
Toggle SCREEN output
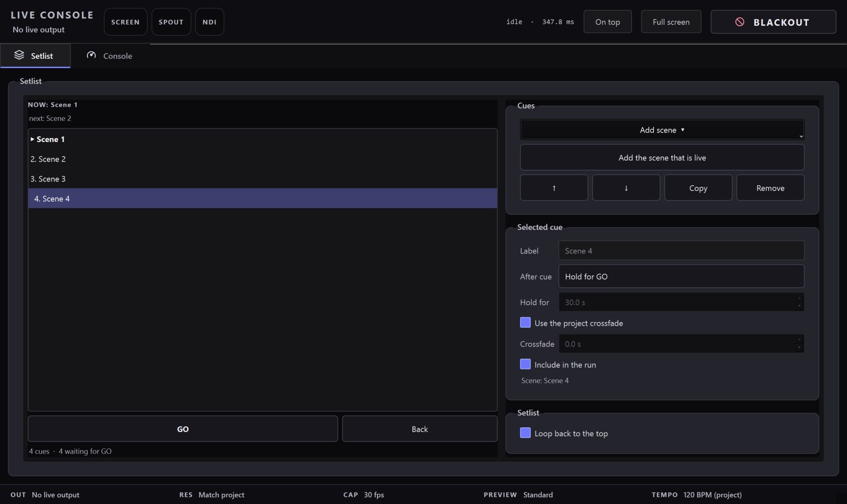click(x=126, y=22)
